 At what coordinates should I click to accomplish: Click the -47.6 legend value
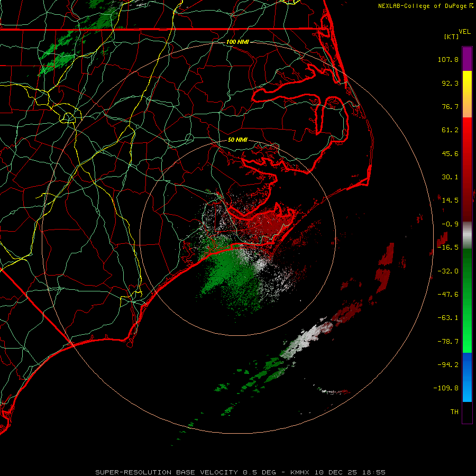point(448,295)
